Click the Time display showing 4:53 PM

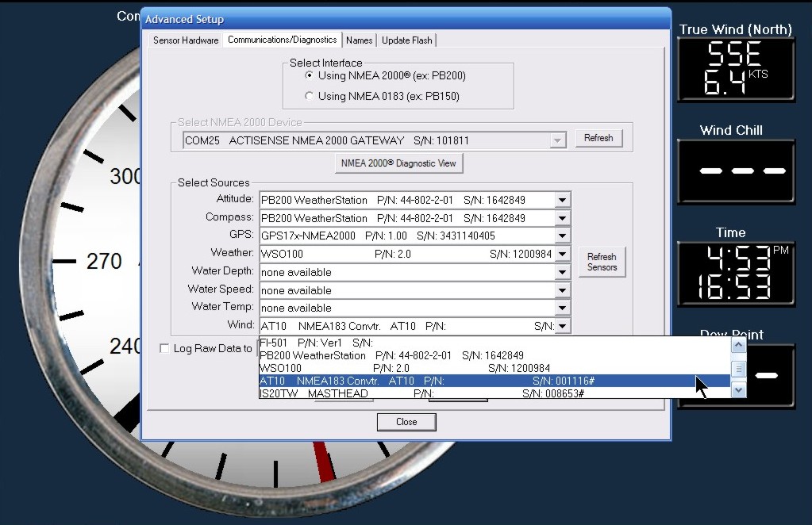(736, 274)
